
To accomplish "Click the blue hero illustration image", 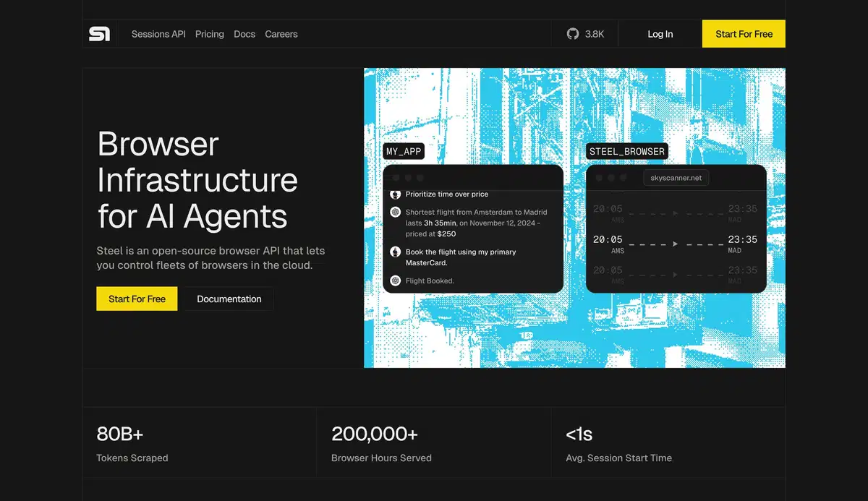I will pyautogui.click(x=574, y=218).
